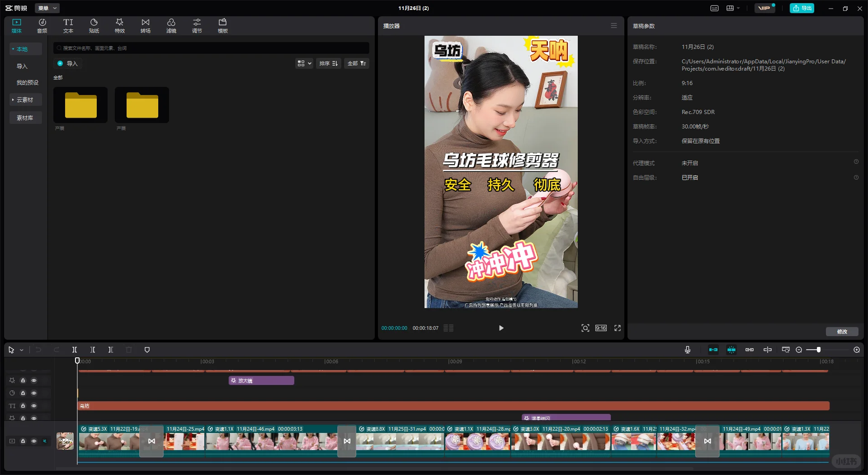The image size is (868, 475).
Task: Zoom out the timeline
Action: click(x=799, y=350)
